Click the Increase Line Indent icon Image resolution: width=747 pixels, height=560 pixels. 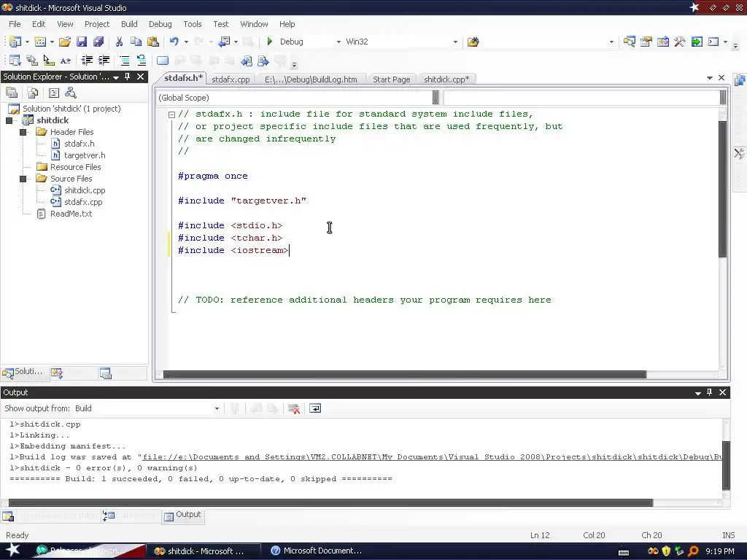(104, 61)
